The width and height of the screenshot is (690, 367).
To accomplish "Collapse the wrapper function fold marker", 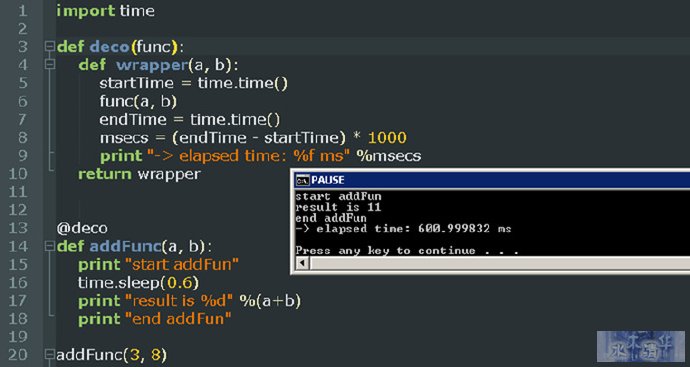I will [x=50, y=65].
